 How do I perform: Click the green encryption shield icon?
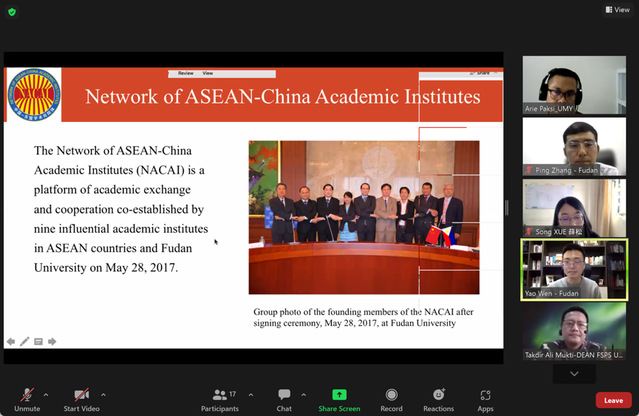pos(12,12)
